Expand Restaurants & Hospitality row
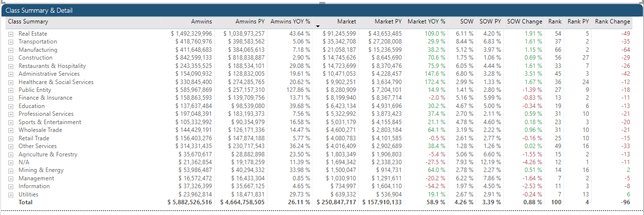The width and height of the screenshot is (644, 215). [x=10, y=66]
